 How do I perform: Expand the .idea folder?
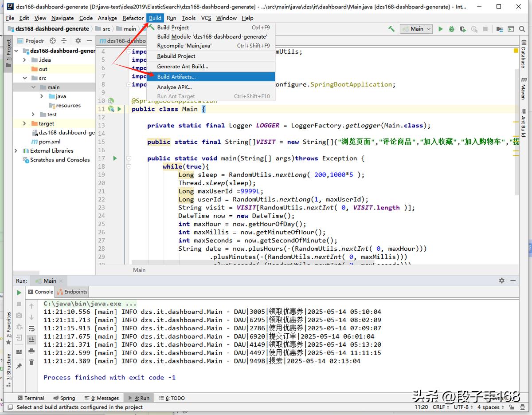coord(24,60)
